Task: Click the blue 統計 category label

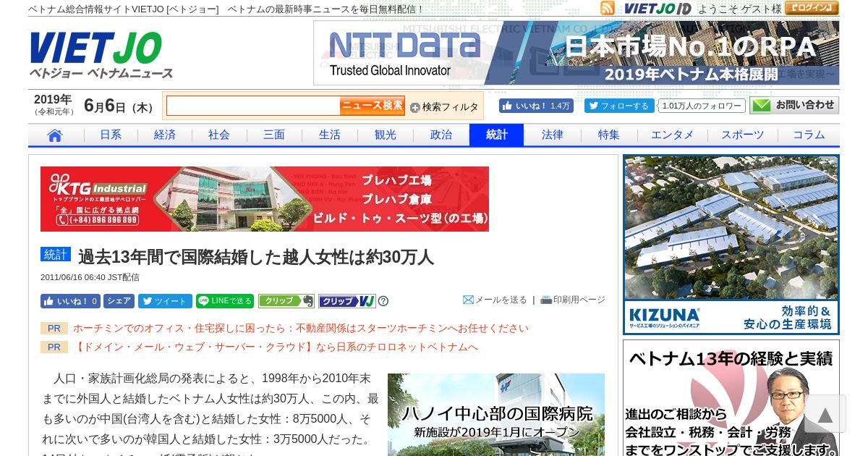Action: [56, 254]
